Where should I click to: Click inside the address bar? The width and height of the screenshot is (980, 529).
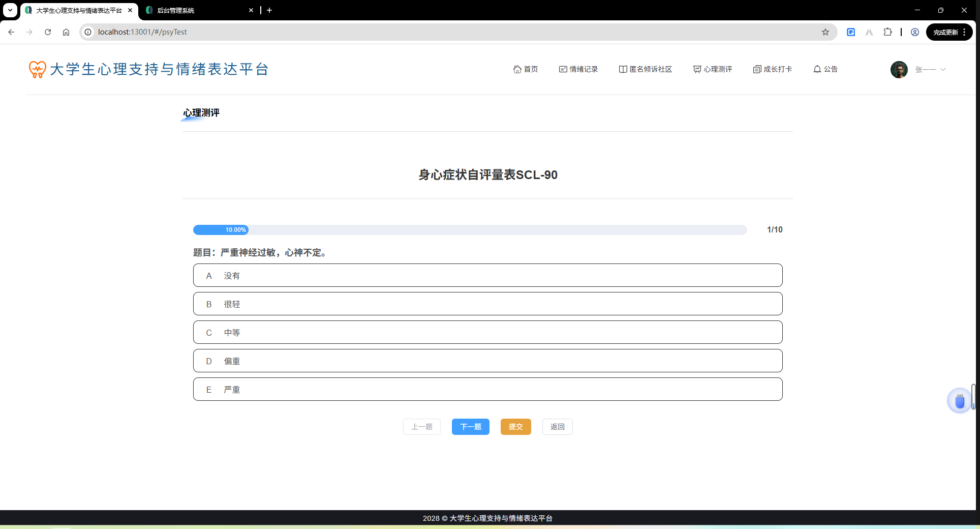[305, 32]
